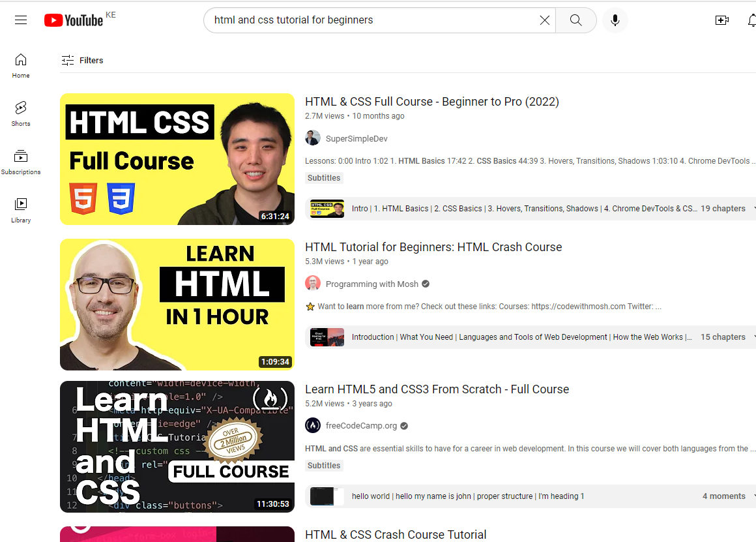This screenshot has width=756, height=542.
Task: Click "5.2M views" text
Action: pos(325,403)
